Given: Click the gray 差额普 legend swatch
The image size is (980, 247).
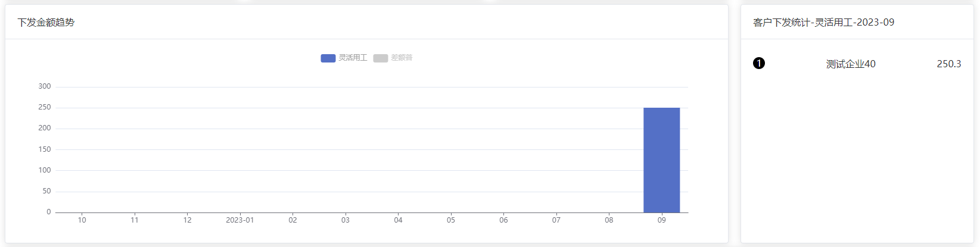Looking at the screenshot, I should click(x=381, y=58).
